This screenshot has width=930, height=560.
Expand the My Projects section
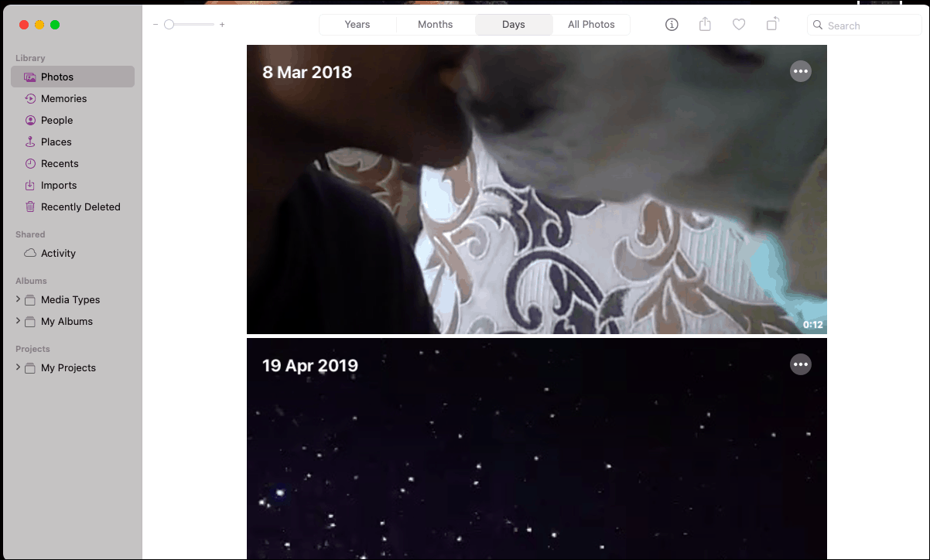18,367
